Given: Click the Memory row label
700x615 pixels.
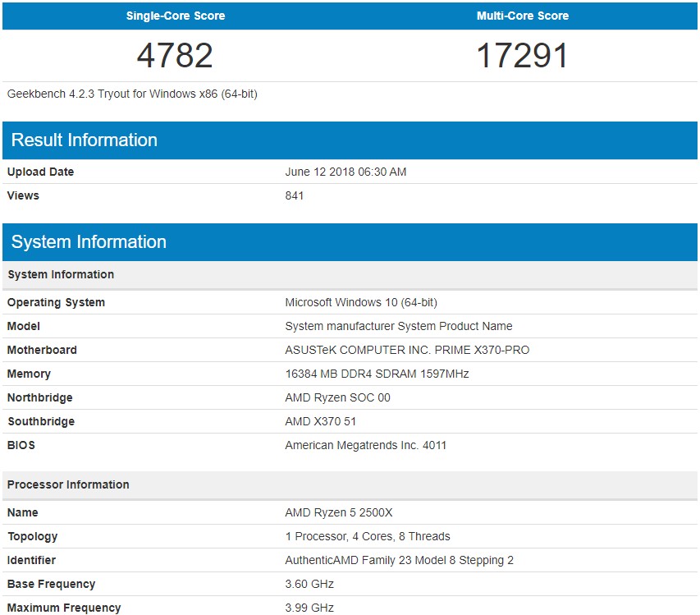Looking at the screenshot, I should (x=29, y=374).
